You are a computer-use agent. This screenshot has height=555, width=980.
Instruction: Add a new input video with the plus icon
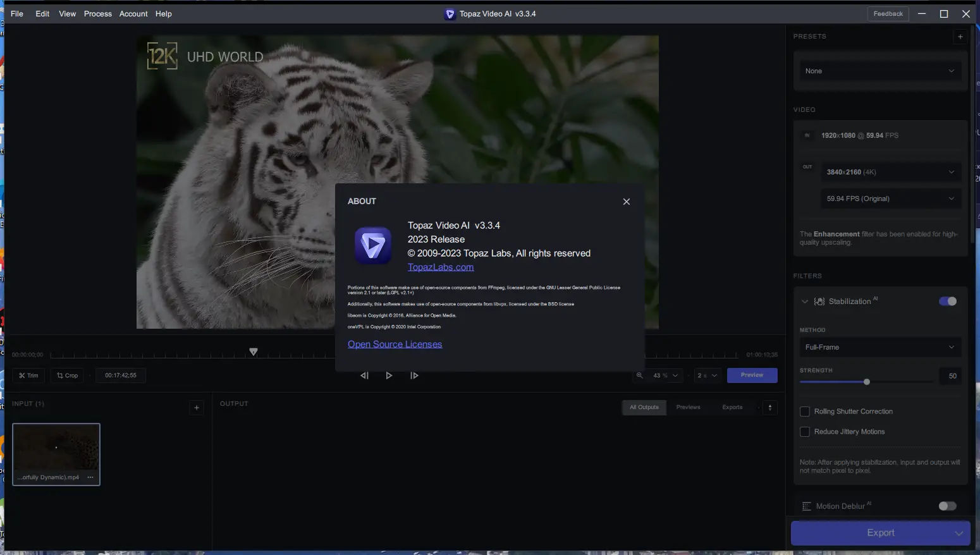pyautogui.click(x=196, y=408)
